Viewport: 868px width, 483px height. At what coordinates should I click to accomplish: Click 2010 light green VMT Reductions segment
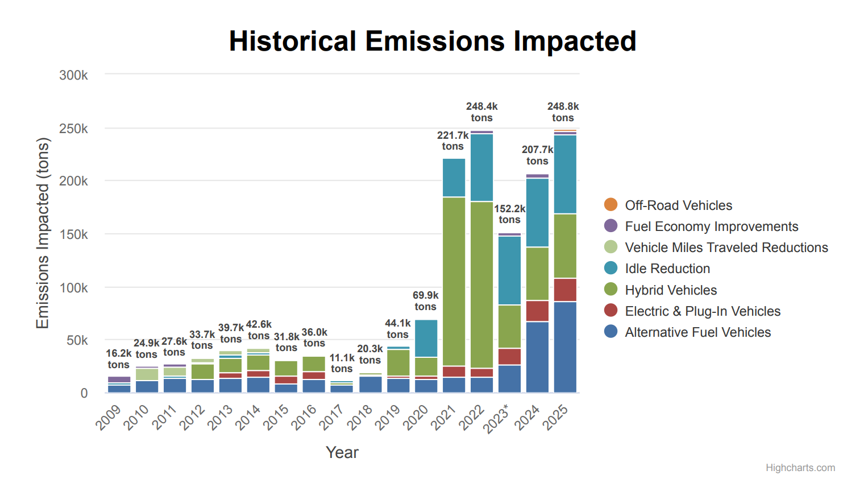[x=147, y=374]
